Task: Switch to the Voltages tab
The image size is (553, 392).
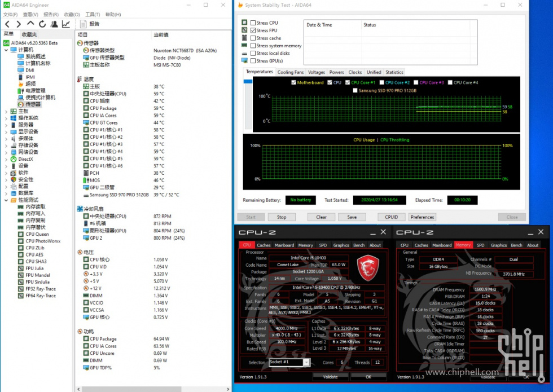Action: (x=317, y=72)
